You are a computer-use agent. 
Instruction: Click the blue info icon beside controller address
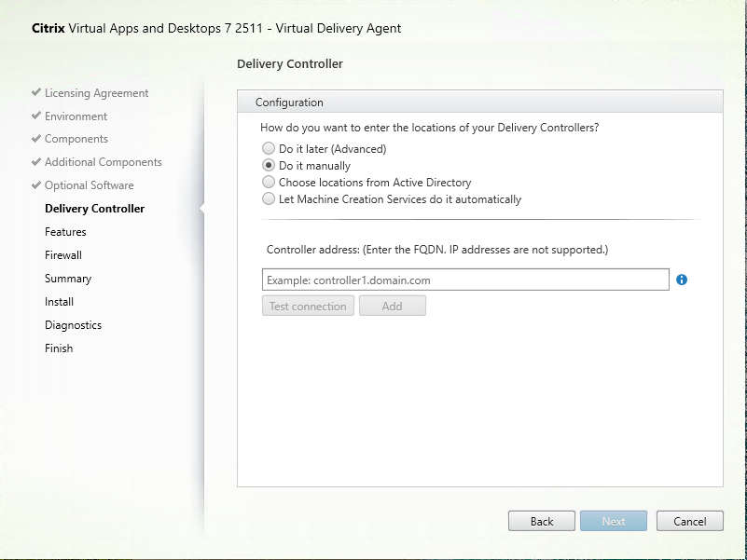coord(682,280)
